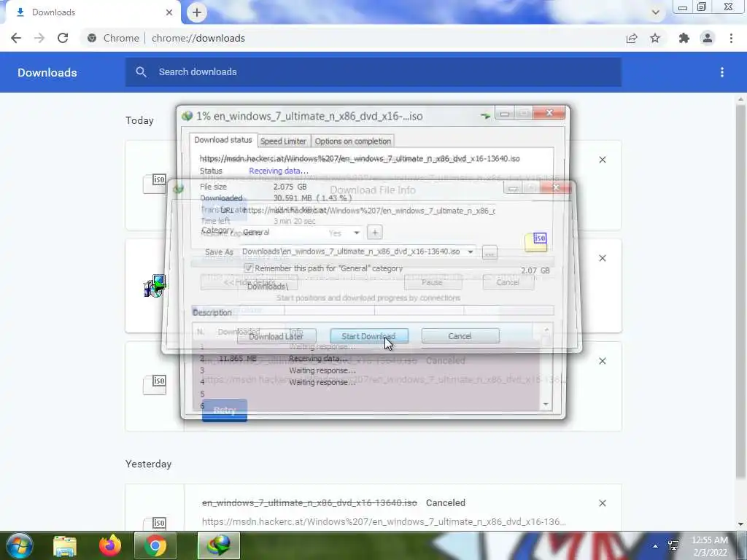Click the Chrome taskbar icon
This screenshot has width=747, height=560.
pos(155,545)
